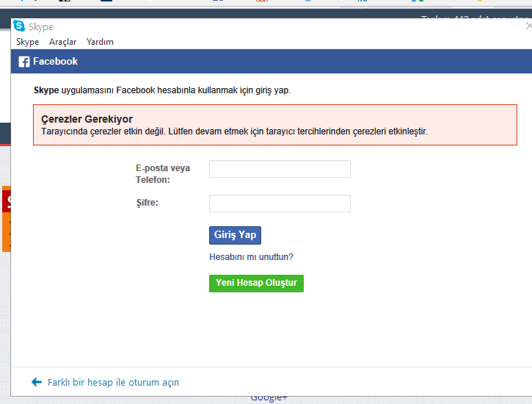
Task: Click the Facebook header title text
Action: tap(55, 62)
